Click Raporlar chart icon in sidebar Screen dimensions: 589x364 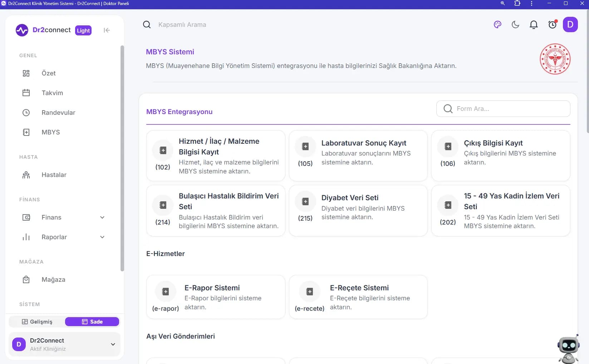tap(26, 237)
